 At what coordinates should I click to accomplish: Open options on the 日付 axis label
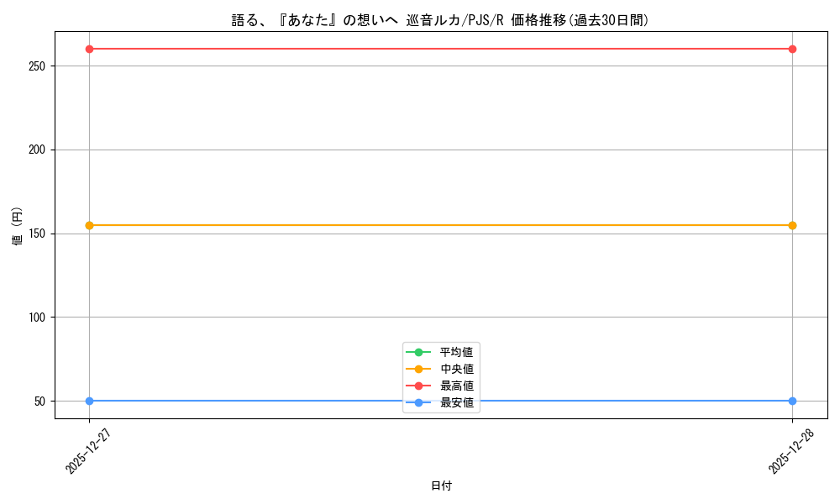(440, 485)
